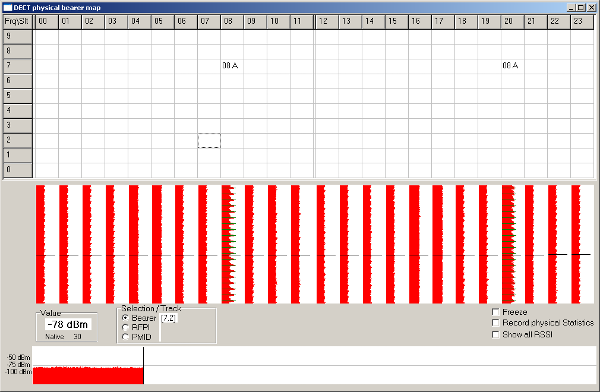Click slot column header 08
This screenshot has height=392, width=600.
point(232,22)
